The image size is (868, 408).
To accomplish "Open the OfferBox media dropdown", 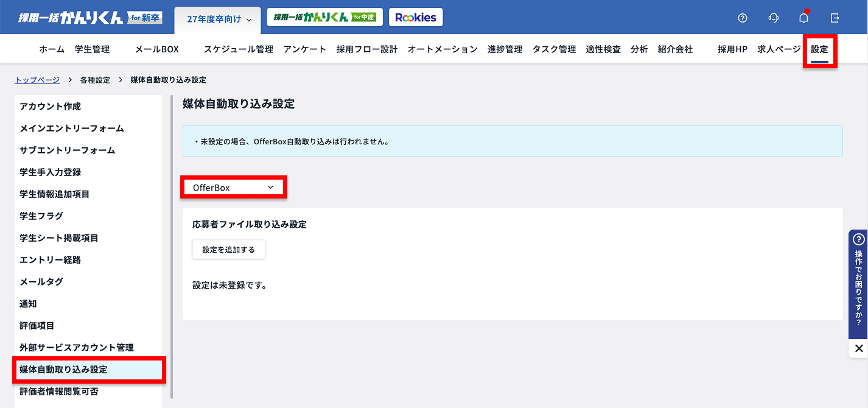I will pyautogui.click(x=233, y=188).
